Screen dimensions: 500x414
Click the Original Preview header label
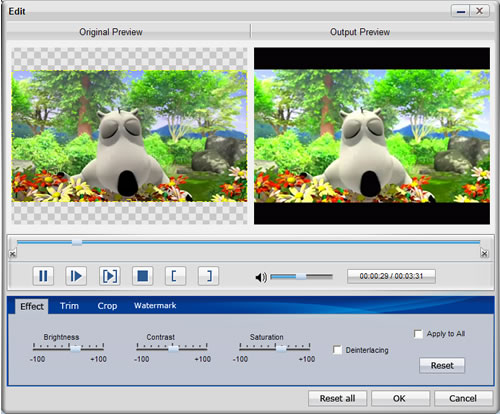(x=111, y=32)
